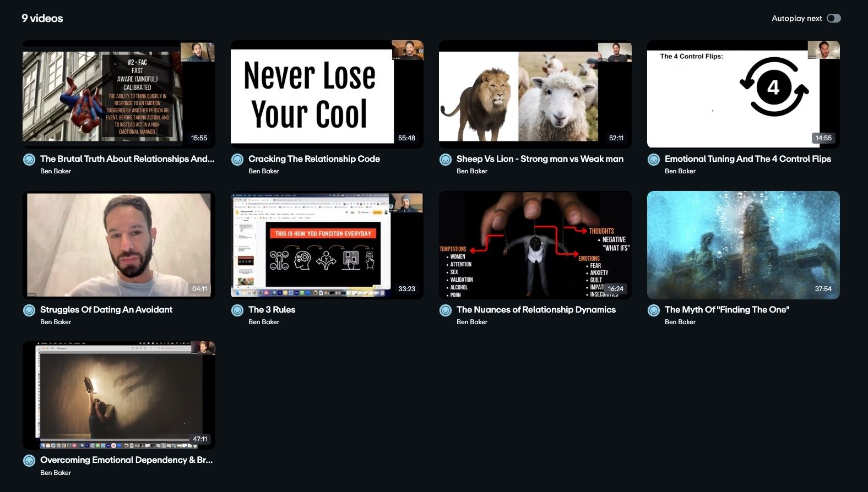Viewport: 868px width, 492px height.
Task: Open Struggles Of Dating An Avoidant title link
Action: 106,310
